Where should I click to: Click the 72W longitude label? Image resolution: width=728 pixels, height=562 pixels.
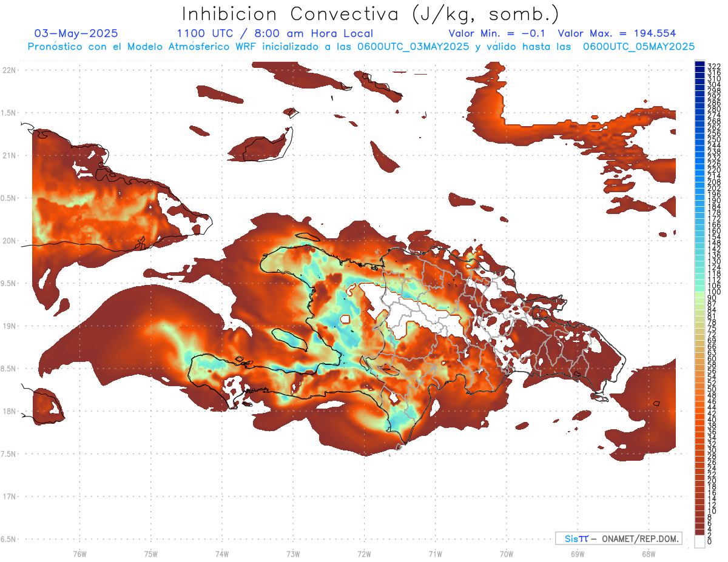pyautogui.click(x=364, y=554)
